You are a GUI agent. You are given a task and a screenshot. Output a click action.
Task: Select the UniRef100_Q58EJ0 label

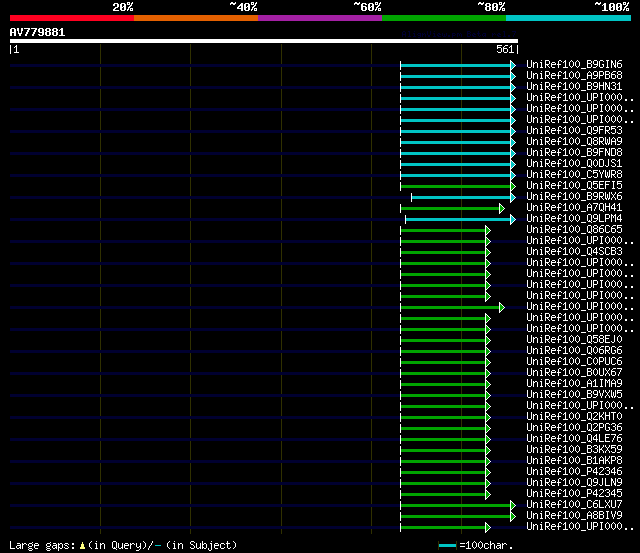point(574,339)
